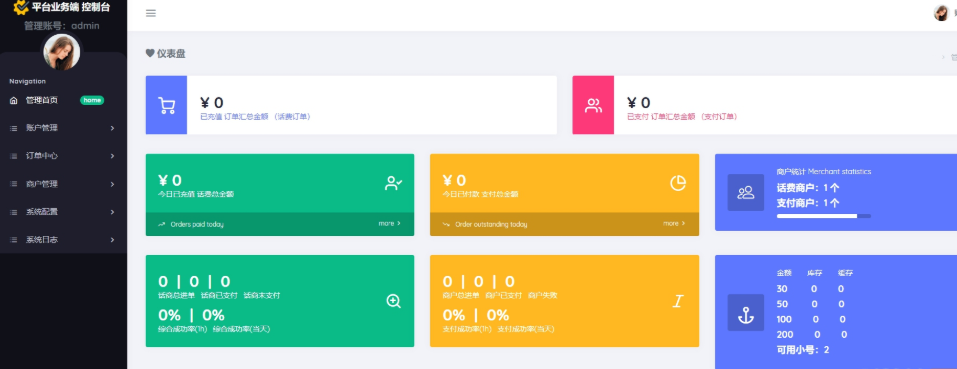Click Order outstanding today footer text
This screenshot has height=369, width=957.
[x=491, y=224]
